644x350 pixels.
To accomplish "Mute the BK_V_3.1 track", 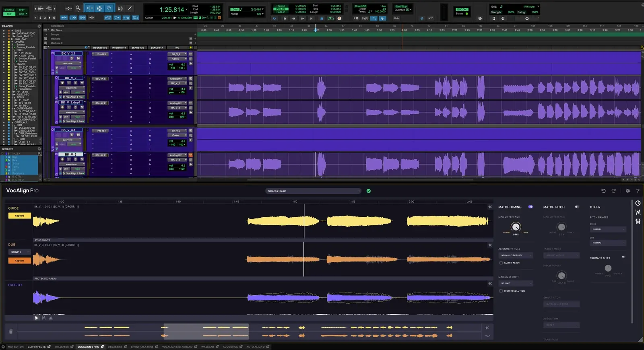I will 78,135.
